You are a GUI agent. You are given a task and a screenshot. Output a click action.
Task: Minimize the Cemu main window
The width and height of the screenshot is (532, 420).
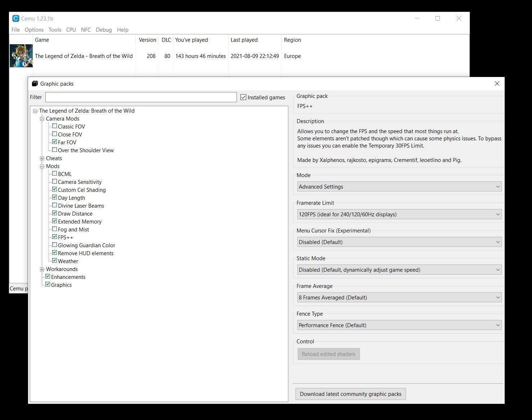(x=417, y=18)
